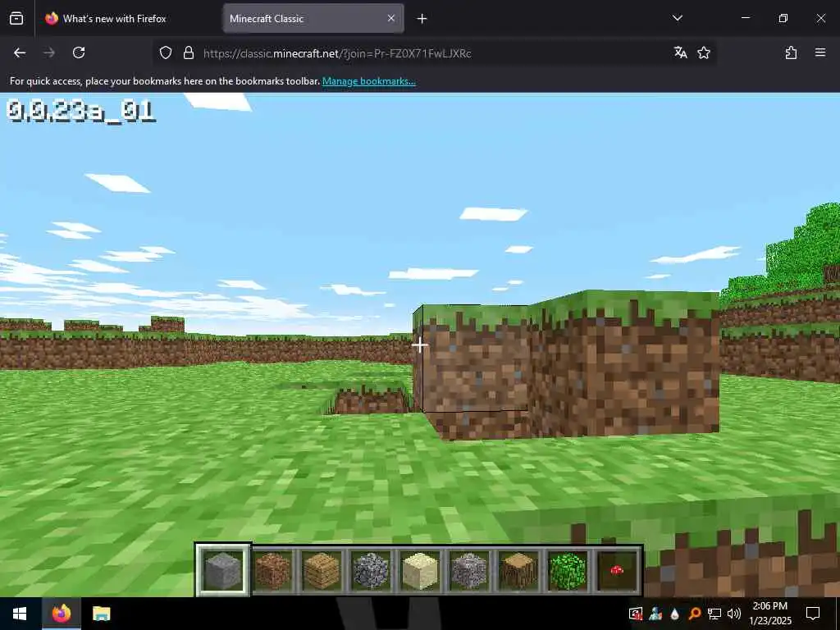Viewport: 840px width, 630px height.
Task: Close the Minecraft Classic tab
Action: pyautogui.click(x=391, y=18)
